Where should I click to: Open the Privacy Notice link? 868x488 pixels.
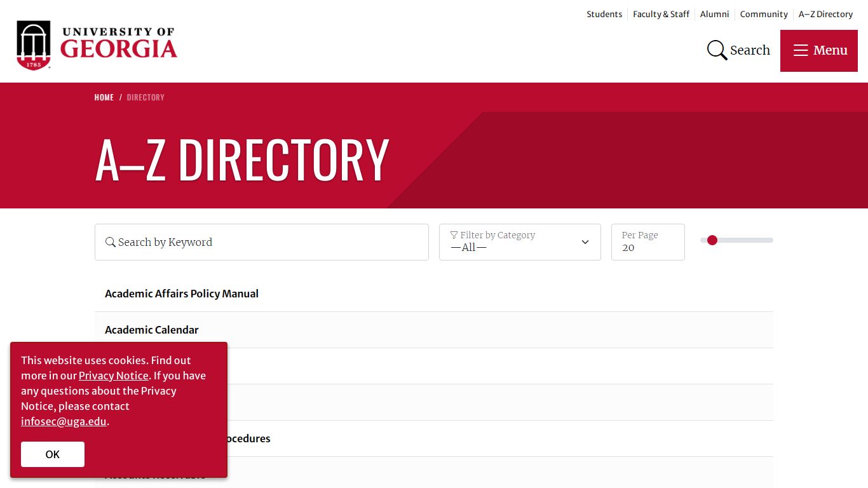pyautogui.click(x=114, y=376)
